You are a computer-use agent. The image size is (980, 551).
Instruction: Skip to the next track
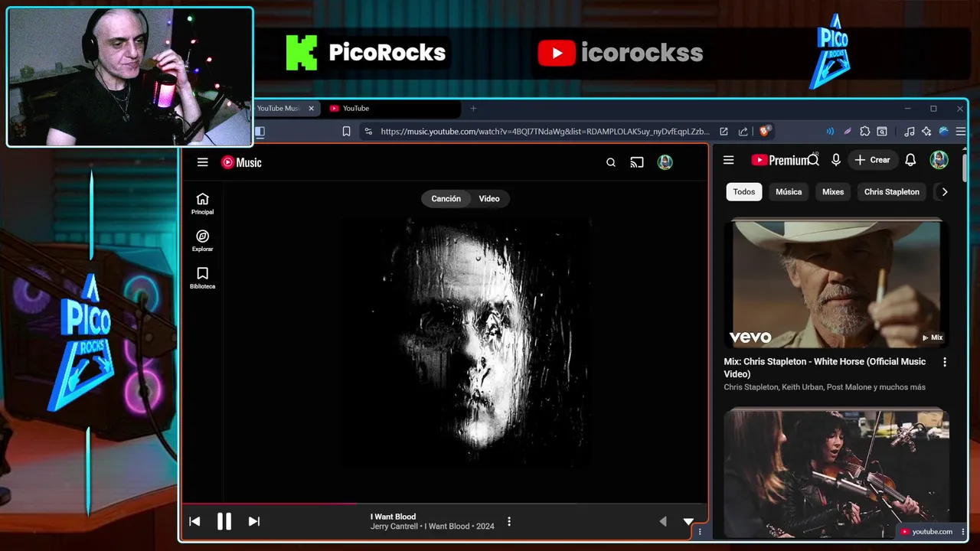pos(254,521)
